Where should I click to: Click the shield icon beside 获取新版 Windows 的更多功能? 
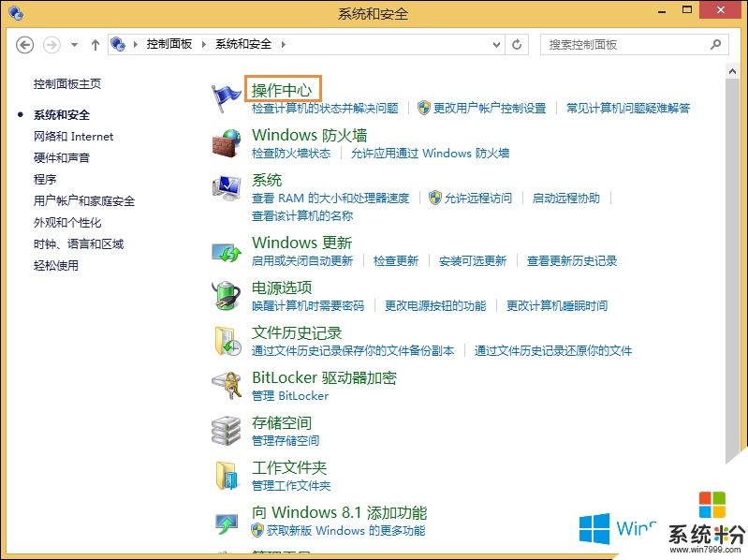(257, 530)
